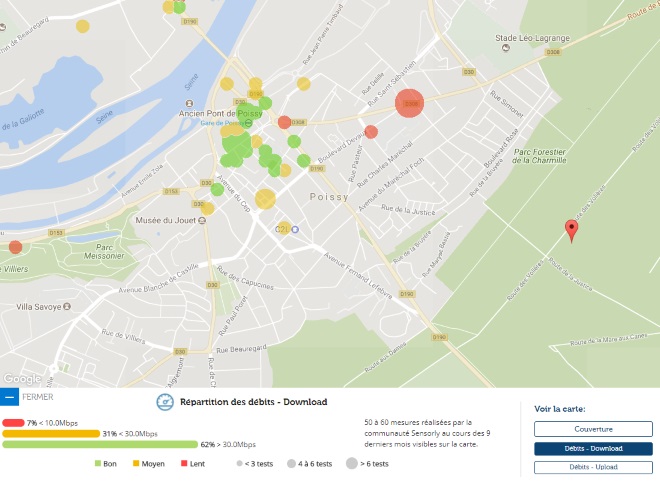
Task: Click the '4 à 6 tests' legend circle
Action: 291,464
